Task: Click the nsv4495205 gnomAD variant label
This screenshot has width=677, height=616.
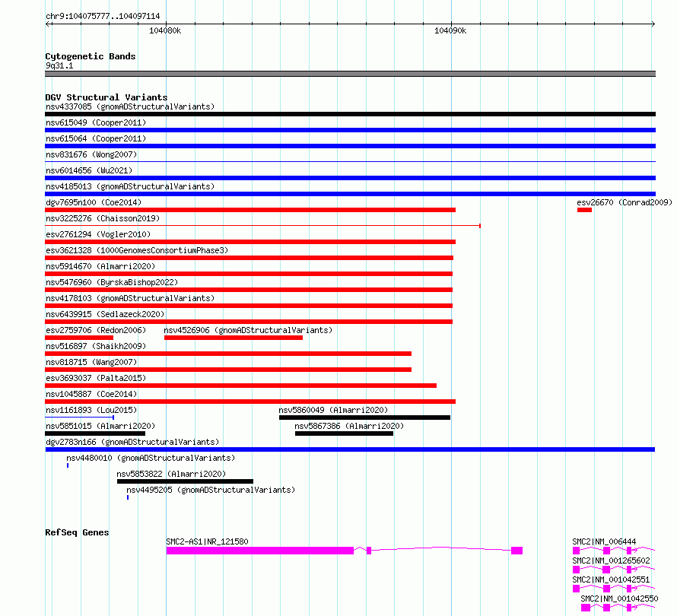Action: coord(211,490)
